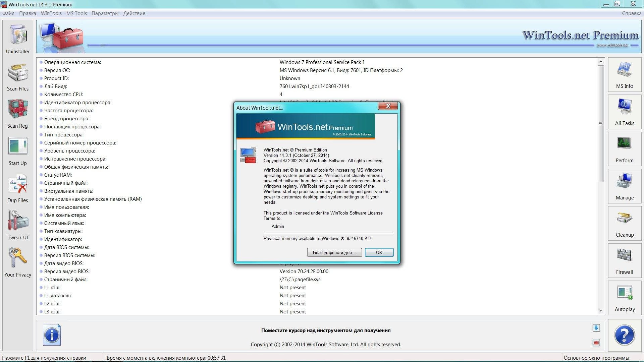Close the About WinTools.net dialog
The image size is (644, 362).
tap(388, 106)
